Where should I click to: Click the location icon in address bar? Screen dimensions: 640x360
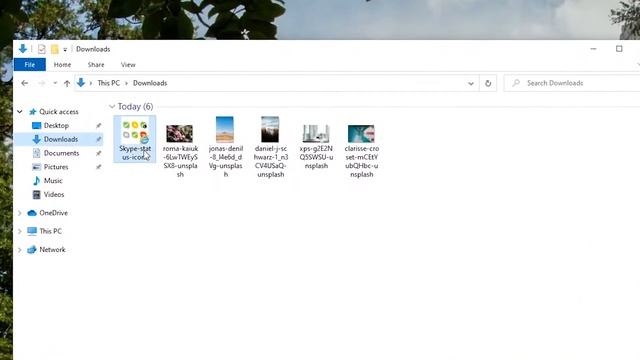(81, 83)
